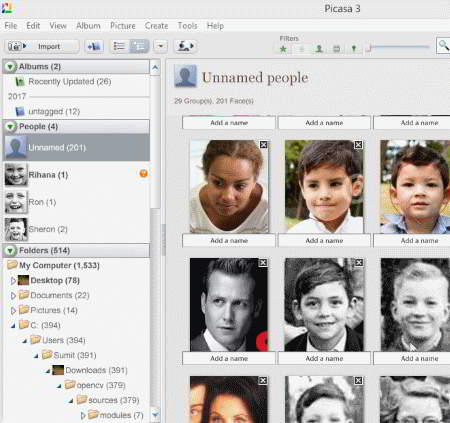Open the Help menu
This screenshot has width=450, height=423.
(x=215, y=26)
